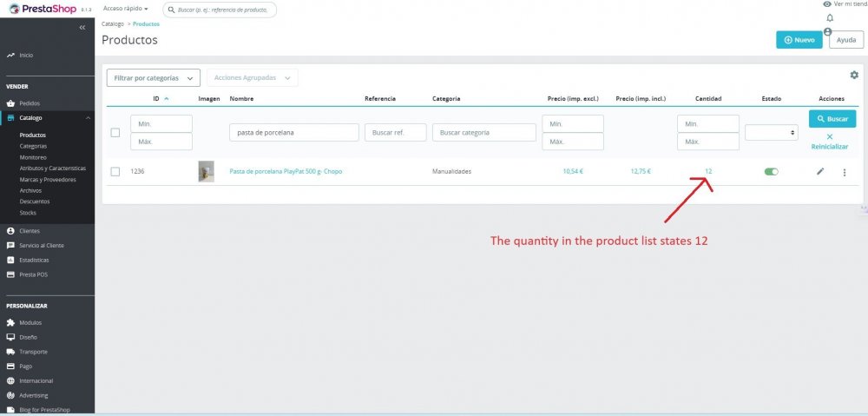The height and width of the screenshot is (416, 868).
Task: Sort by Nombre column header
Action: 241,99
